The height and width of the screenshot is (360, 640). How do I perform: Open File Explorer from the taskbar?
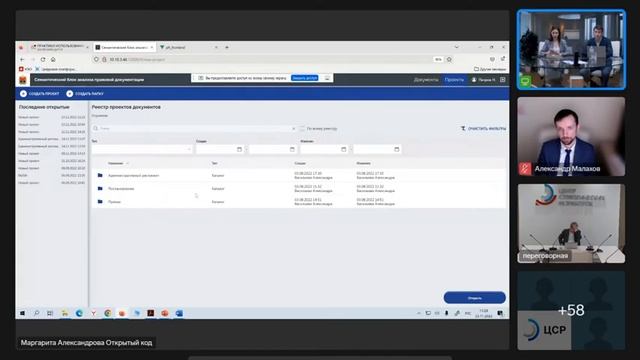[64, 313]
